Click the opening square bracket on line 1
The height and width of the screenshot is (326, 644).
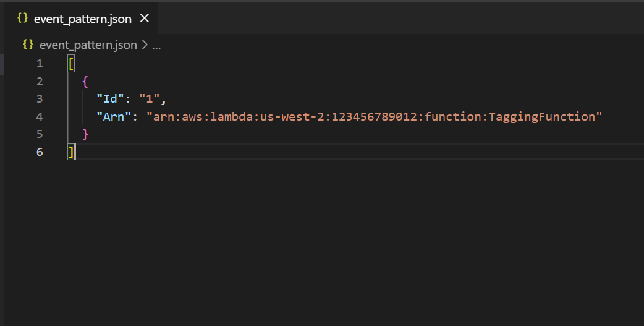72,64
